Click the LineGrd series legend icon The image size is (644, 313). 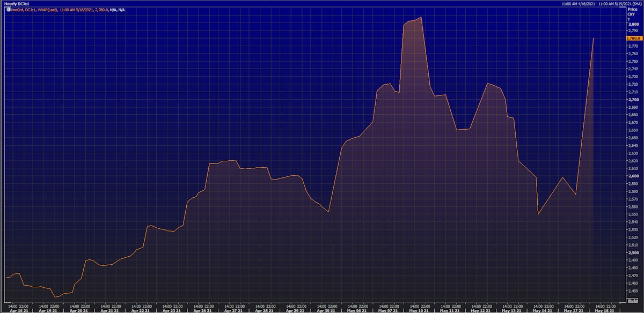(x=8, y=10)
